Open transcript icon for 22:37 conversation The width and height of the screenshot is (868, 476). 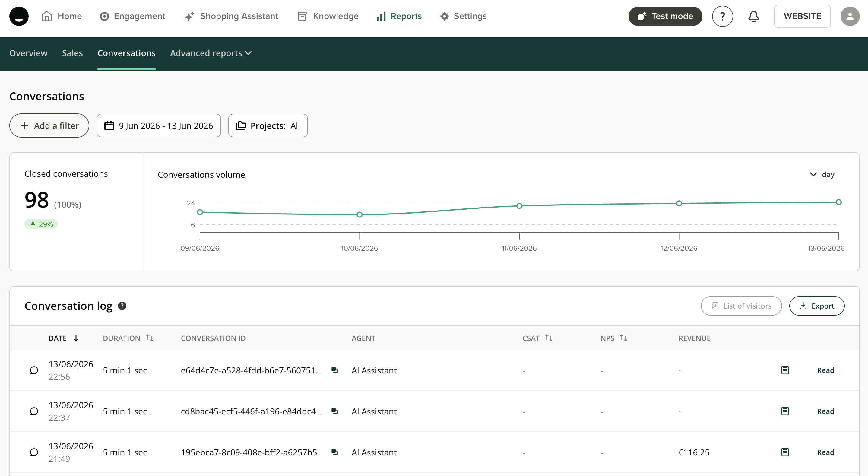(785, 411)
